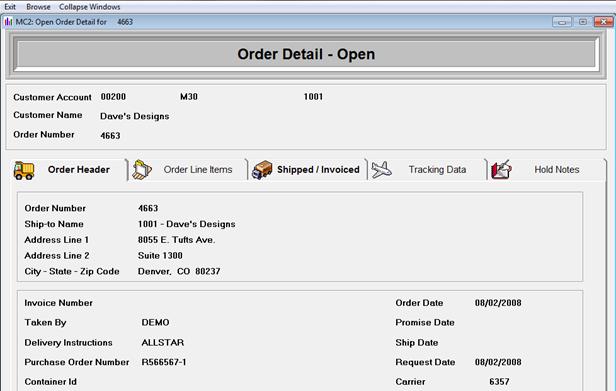
Task: Minimize the Open Order Detail window
Action: [x=562, y=22]
